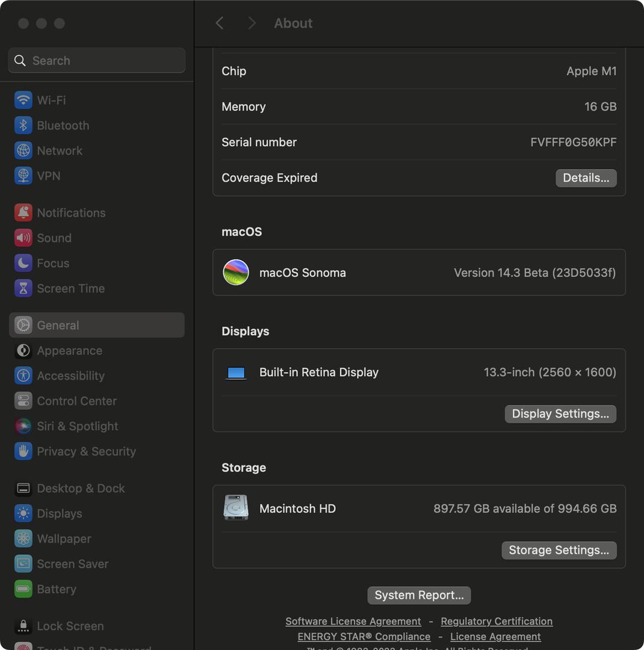Open coverage Details…
The height and width of the screenshot is (650, 644).
coord(586,178)
